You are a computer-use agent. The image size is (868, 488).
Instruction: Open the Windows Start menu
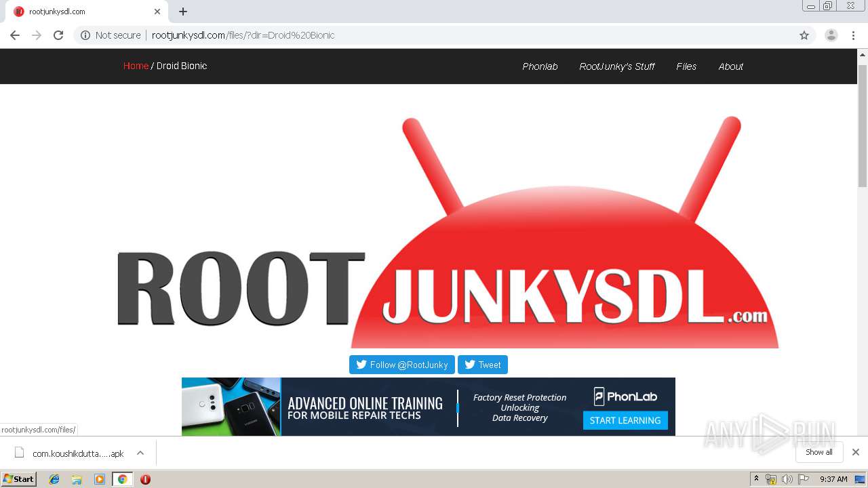18,479
